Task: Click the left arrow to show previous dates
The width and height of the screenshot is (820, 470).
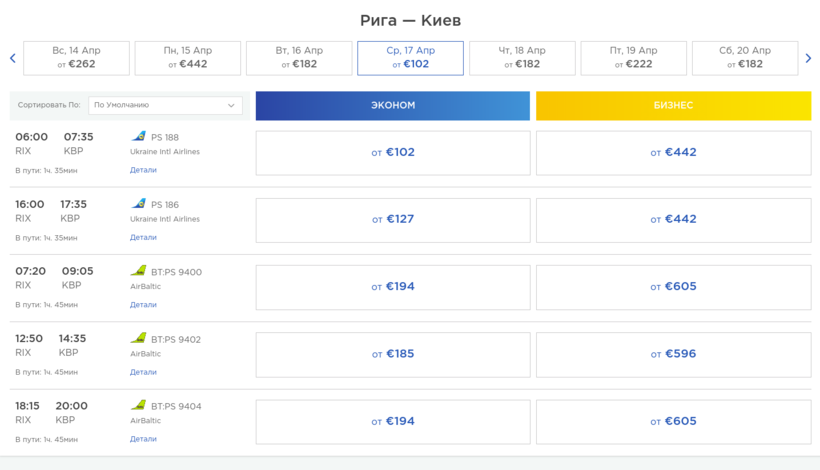Action: [x=12, y=59]
